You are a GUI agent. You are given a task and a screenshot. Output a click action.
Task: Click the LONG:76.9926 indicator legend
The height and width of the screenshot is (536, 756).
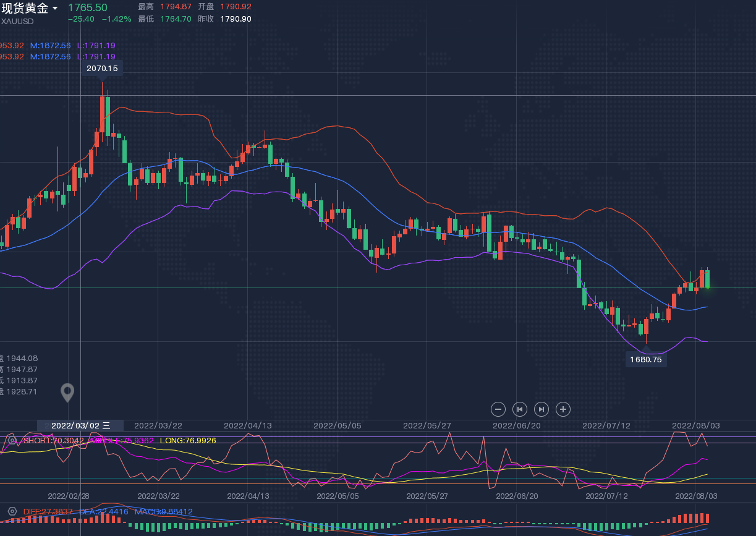[x=187, y=440]
